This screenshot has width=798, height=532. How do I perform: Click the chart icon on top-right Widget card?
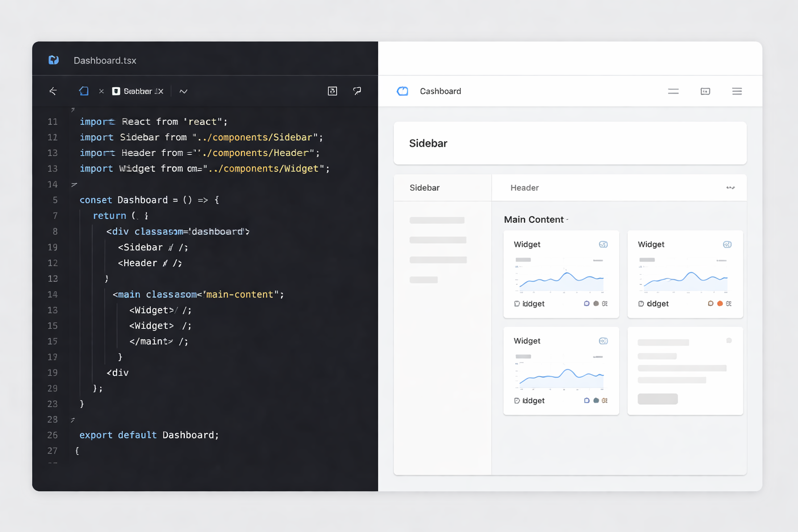coord(727,245)
